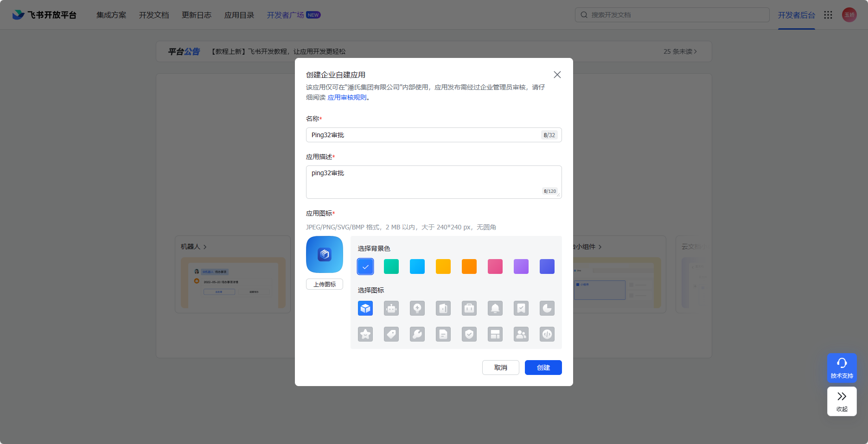
Task: Open the 应用审核规则 link
Action: pos(347,97)
